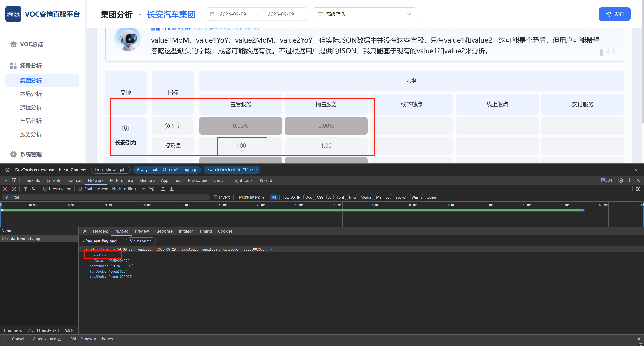
Task: Switch to the Response tab
Action: [x=164, y=231]
